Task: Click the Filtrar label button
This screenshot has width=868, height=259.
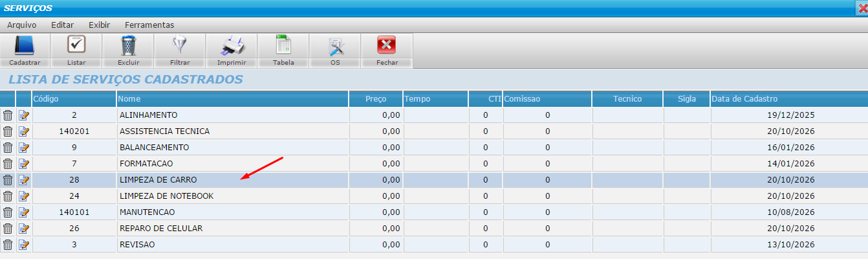Action: [180, 63]
